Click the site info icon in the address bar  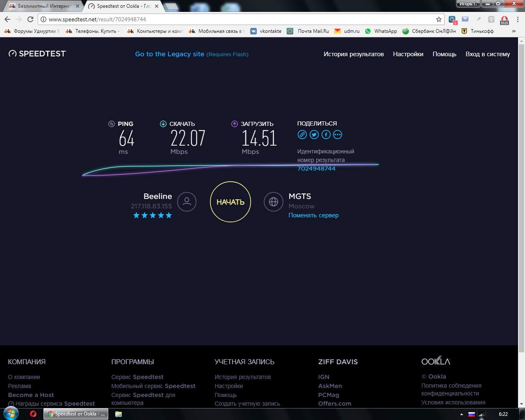tap(43, 19)
